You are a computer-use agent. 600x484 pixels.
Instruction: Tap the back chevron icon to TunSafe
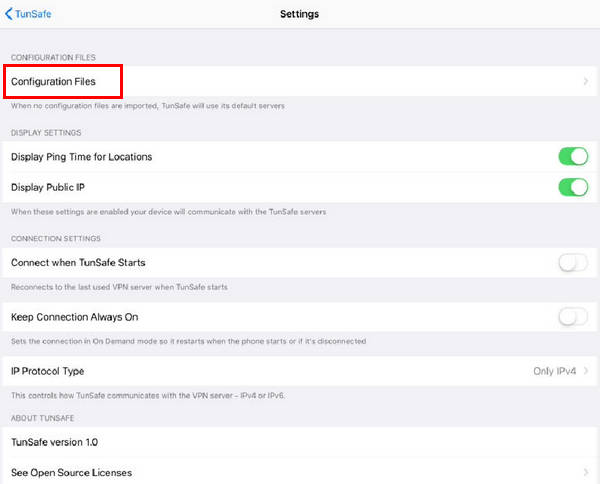(x=9, y=14)
